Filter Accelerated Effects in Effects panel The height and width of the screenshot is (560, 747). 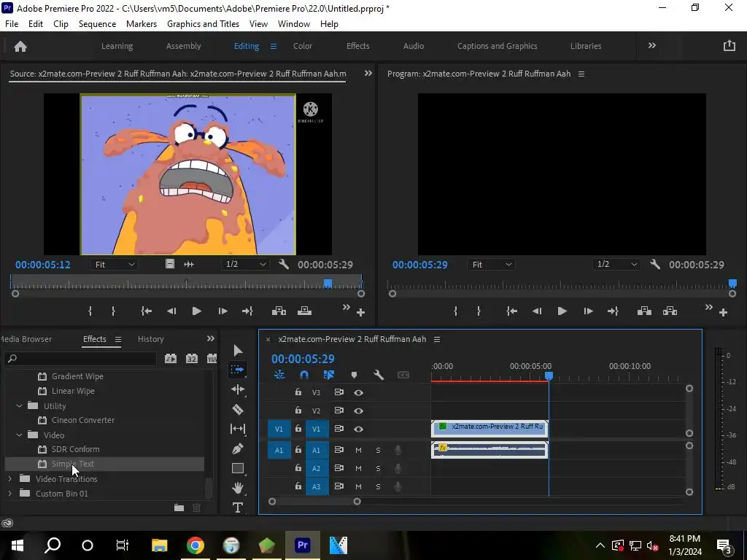pyautogui.click(x=171, y=359)
